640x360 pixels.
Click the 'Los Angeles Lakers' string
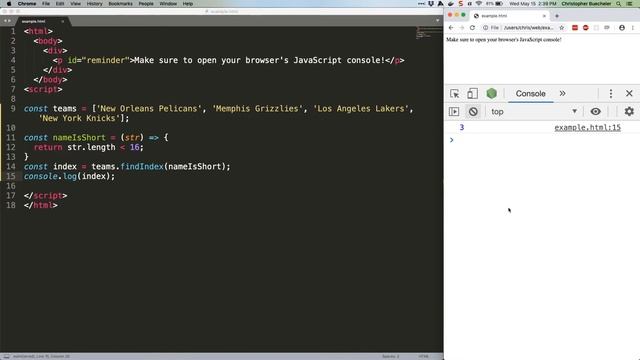pos(361,109)
